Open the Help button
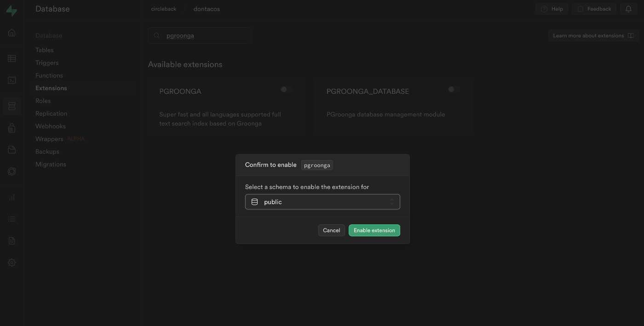The height and width of the screenshot is (326, 644). click(552, 9)
